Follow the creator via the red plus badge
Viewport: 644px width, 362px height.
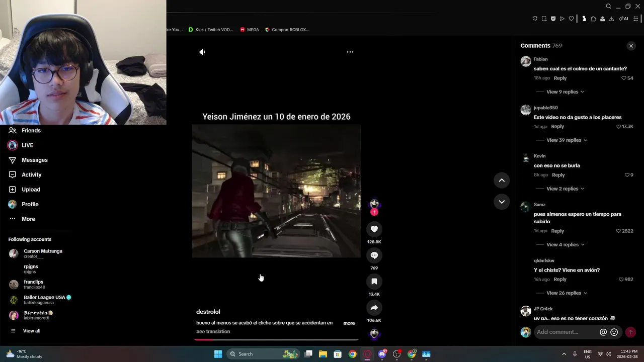[374, 212]
